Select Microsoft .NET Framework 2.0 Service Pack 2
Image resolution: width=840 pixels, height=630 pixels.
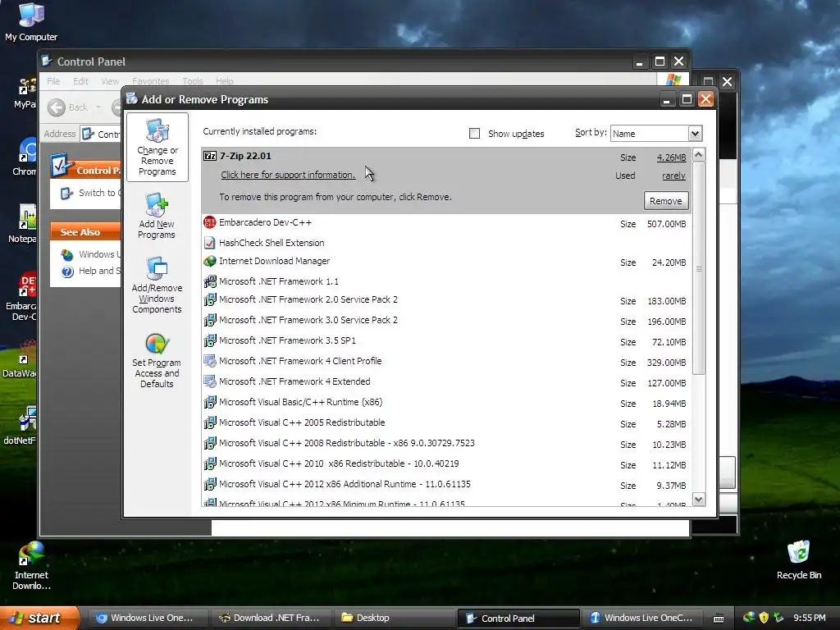coord(446,300)
